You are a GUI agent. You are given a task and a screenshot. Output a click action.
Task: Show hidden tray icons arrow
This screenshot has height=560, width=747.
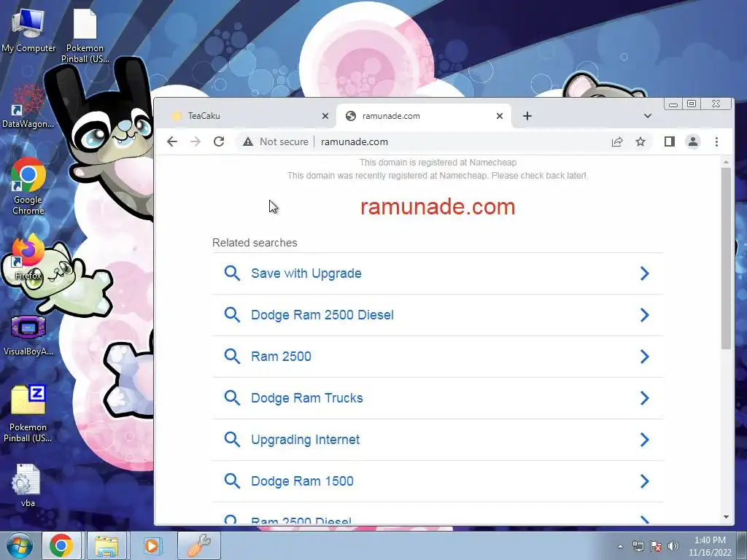click(620, 546)
